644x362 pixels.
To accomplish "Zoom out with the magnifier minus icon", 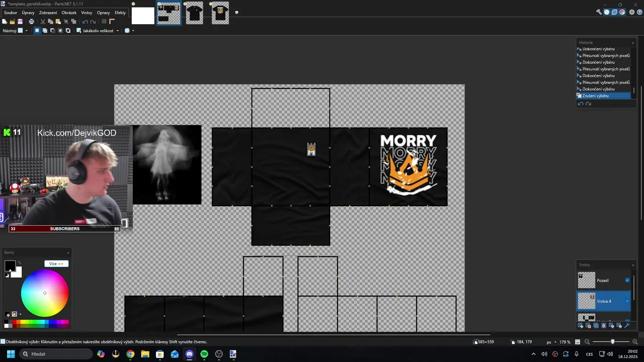I will (x=587, y=342).
